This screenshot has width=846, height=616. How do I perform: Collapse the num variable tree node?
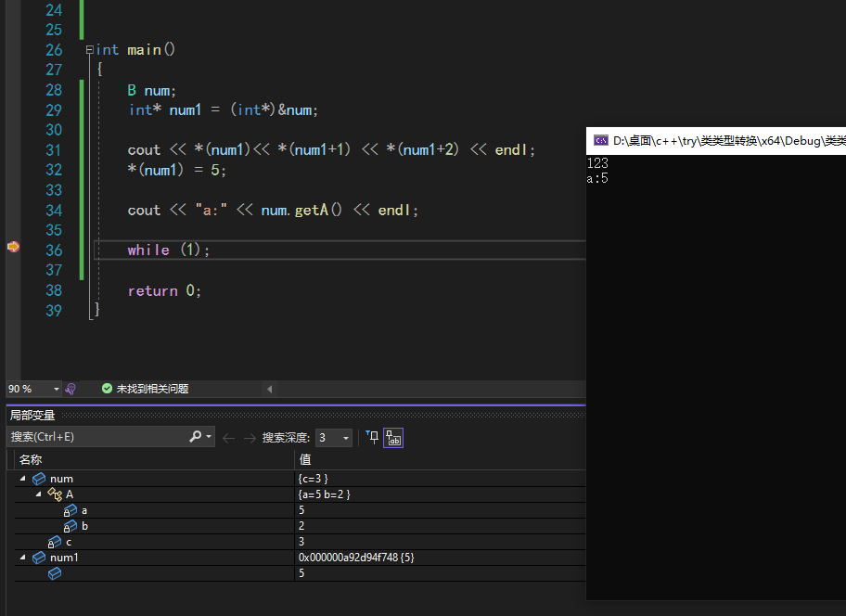pyautogui.click(x=23, y=479)
